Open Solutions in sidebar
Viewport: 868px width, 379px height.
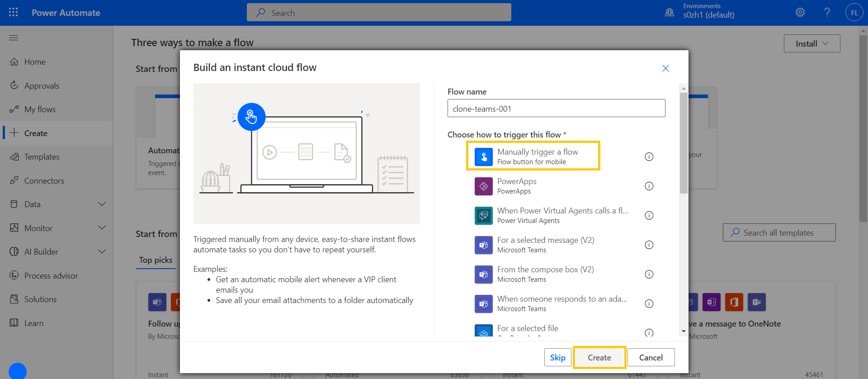pos(57,299)
